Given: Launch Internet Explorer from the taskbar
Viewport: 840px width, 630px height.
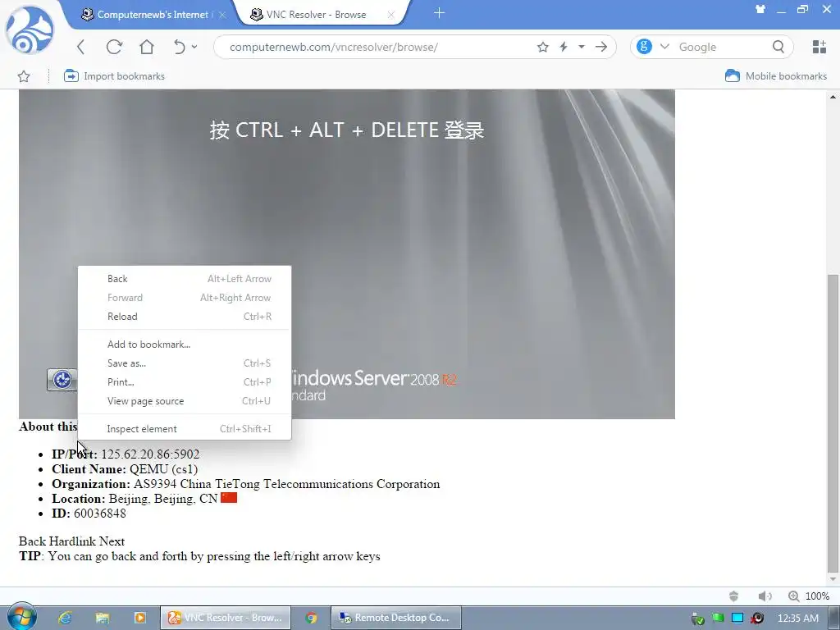Looking at the screenshot, I should pos(66,618).
